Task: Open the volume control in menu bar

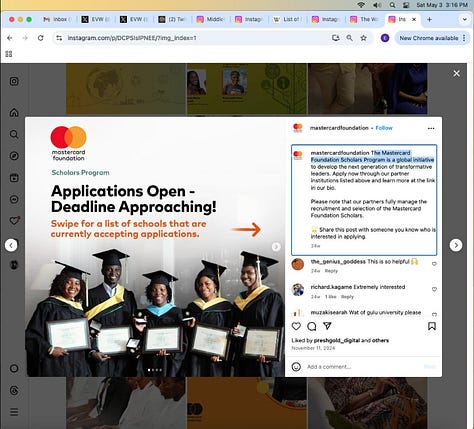Action: pos(377,5)
